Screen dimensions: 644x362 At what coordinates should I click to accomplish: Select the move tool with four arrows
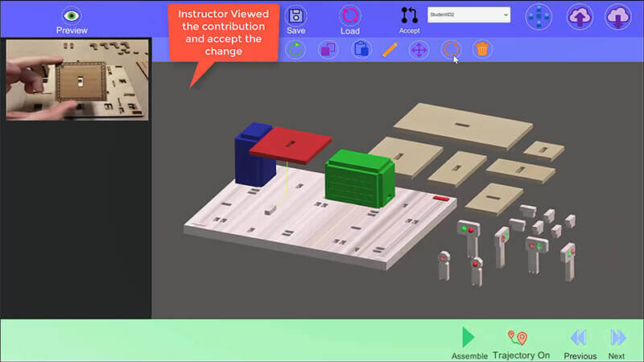[x=419, y=49]
